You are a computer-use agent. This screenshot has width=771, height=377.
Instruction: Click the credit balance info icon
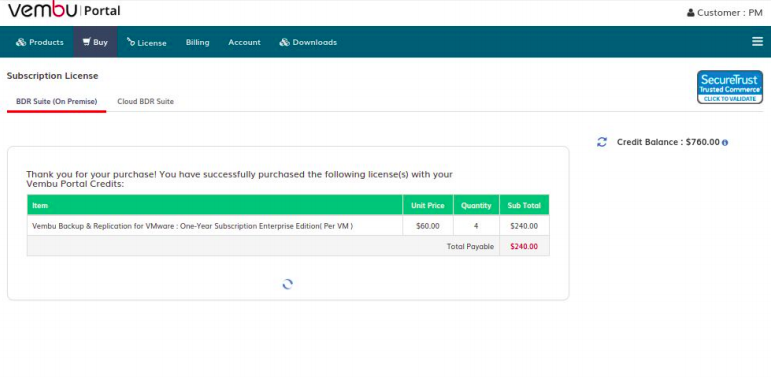click(725, 143)
